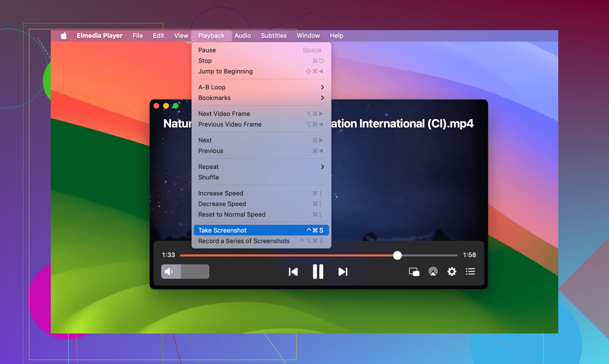This screenshot has width=609, height=364.
Task: Click Take Screenshot menu item
Action: pos(261,230)
